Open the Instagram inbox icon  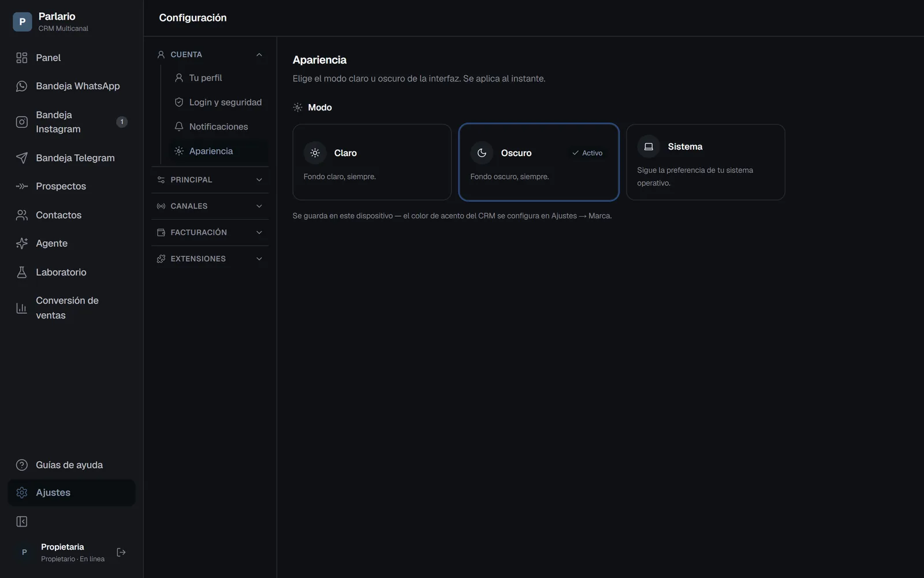click(22, 122)
